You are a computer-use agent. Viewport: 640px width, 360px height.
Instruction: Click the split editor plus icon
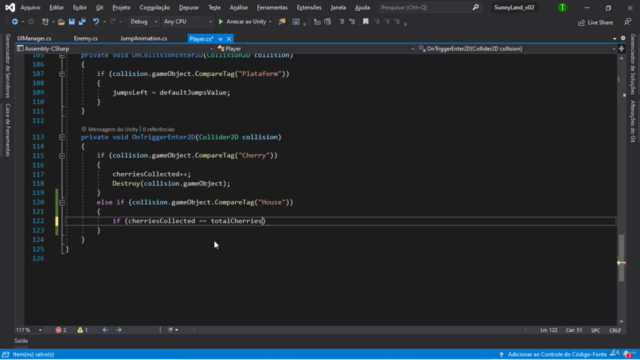(621, 49)
